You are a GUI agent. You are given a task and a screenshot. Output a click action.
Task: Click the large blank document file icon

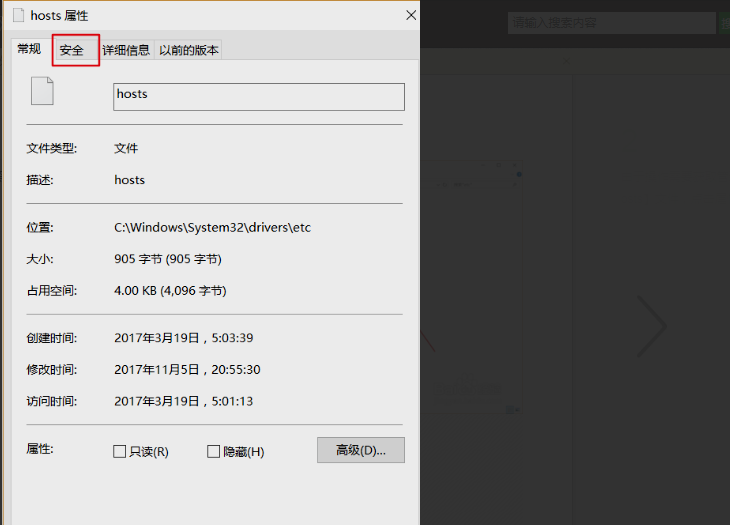click(42, 91)
